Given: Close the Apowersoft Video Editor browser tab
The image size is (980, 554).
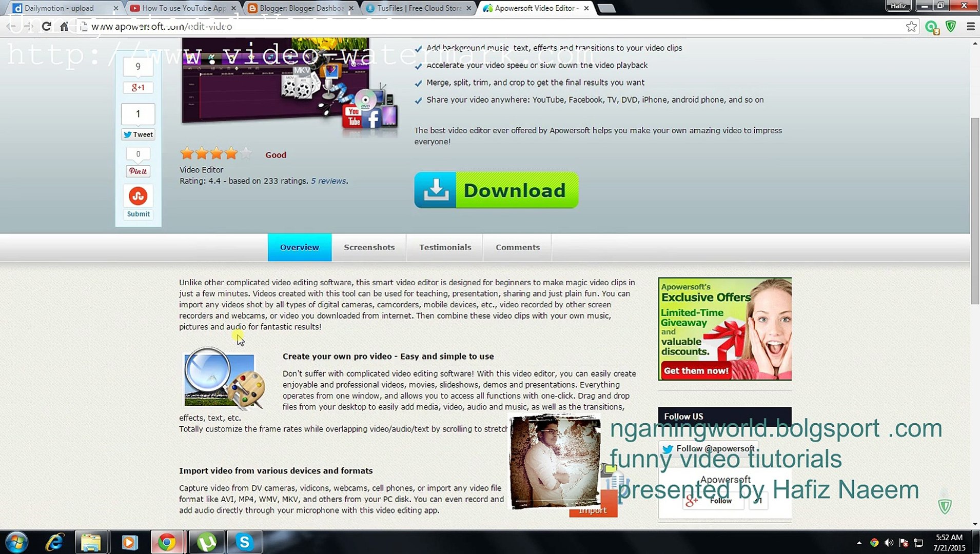Looking at the screenshot, I should [586, 8].
